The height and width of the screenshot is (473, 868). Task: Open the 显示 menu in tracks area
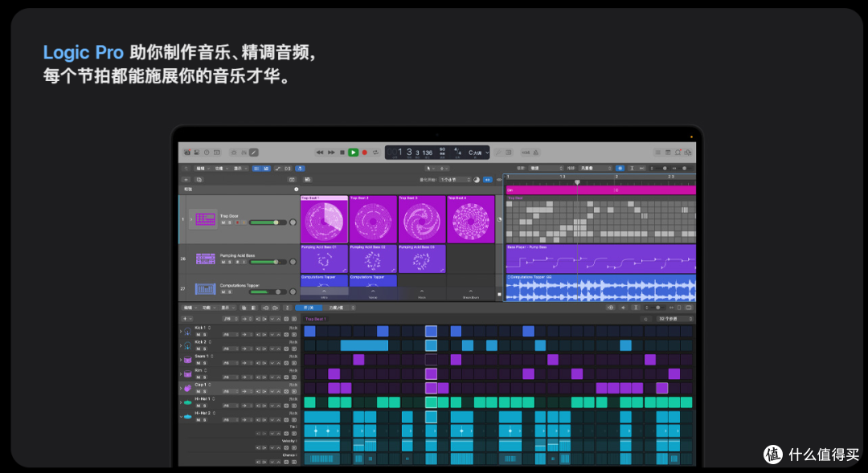tap(240, 168)
